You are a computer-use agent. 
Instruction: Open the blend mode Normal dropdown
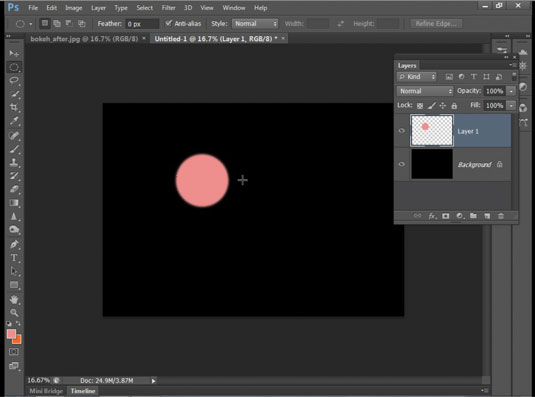425,91
